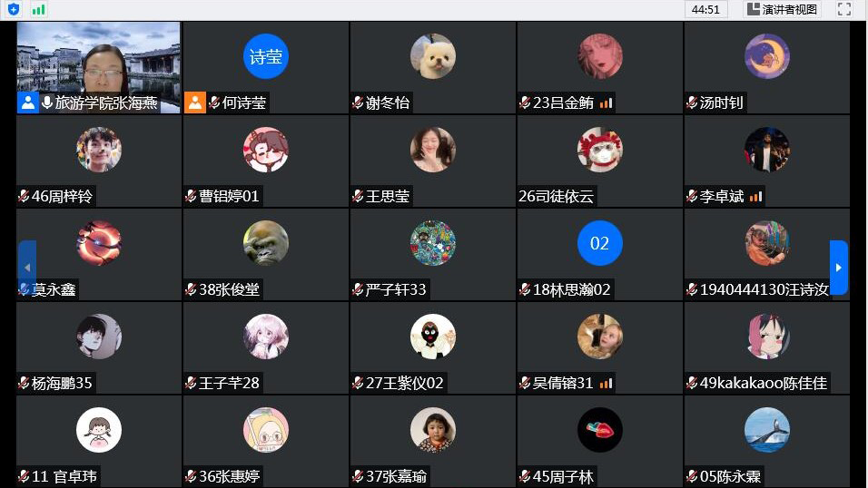Viewport: 868px width, 488px height.
Task: Click the meeting timer showing 44:51
Action: (x=705, y=9)
